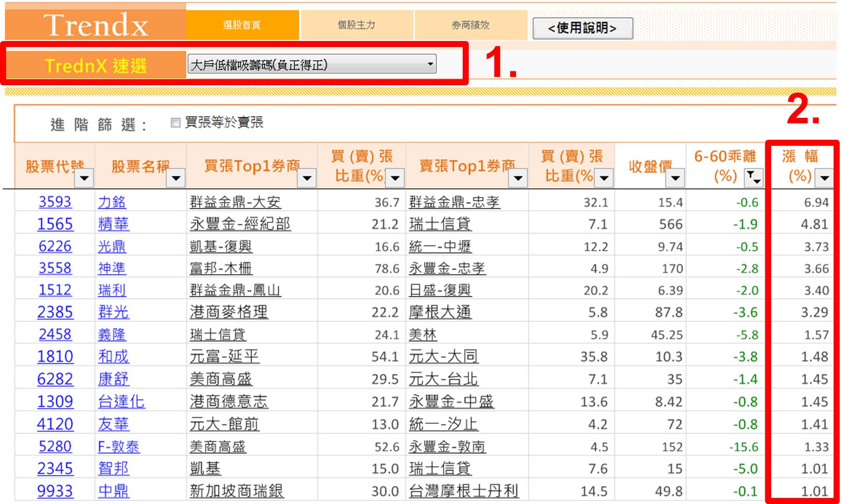
Task: Click active filter icon on 6-60乖離 column
Action: tap(753, 177)
